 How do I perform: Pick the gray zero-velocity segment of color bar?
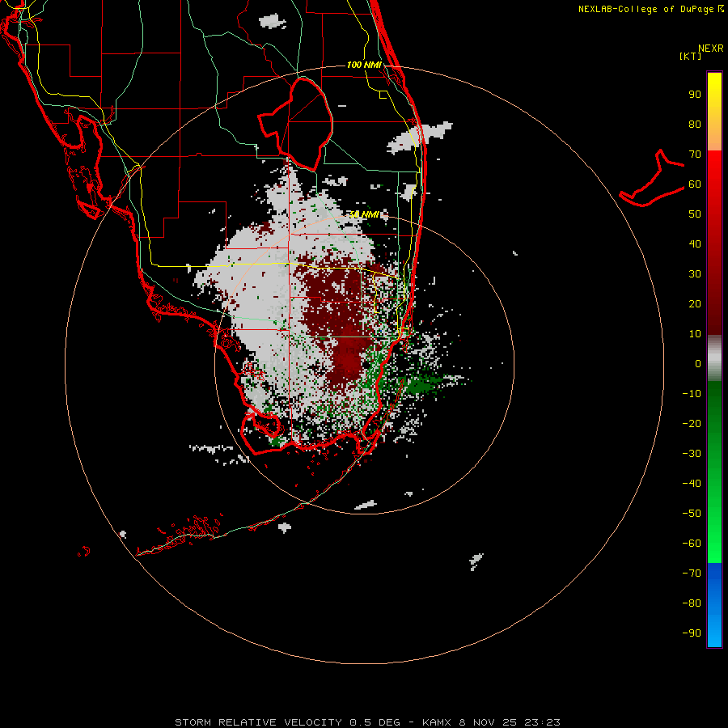[714, 358]
